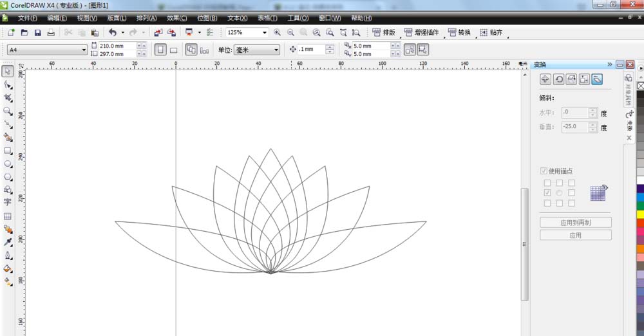Viewport: 644px width, 336px height.
Task: Check the top-left anchor point box
Action: tap(547, 183)
